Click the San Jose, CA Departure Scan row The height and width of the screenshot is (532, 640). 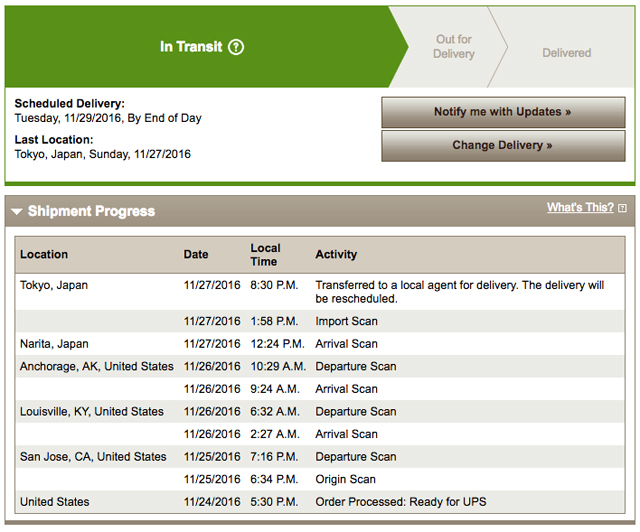tap(320, 456)
